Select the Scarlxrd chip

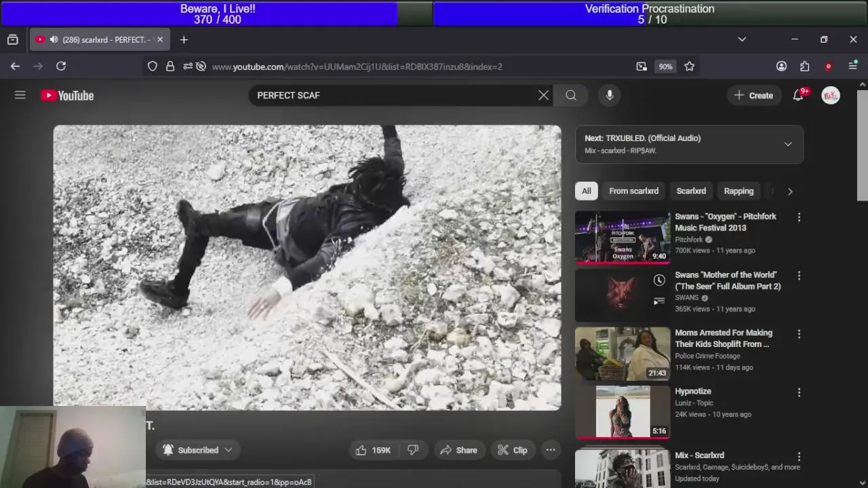coord(691,191)
